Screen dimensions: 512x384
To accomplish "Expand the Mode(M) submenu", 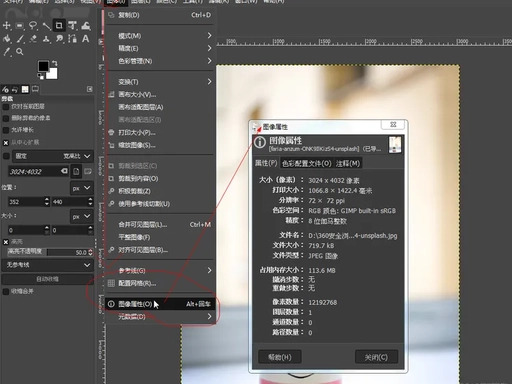I will pyautogui.click(x=161, y=36).
